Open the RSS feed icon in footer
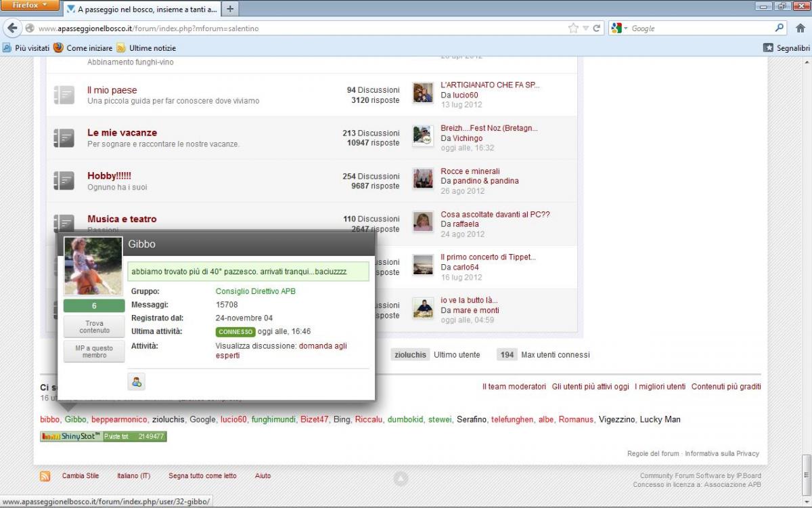Screen dimensions: 812x508 coord(45,476)
